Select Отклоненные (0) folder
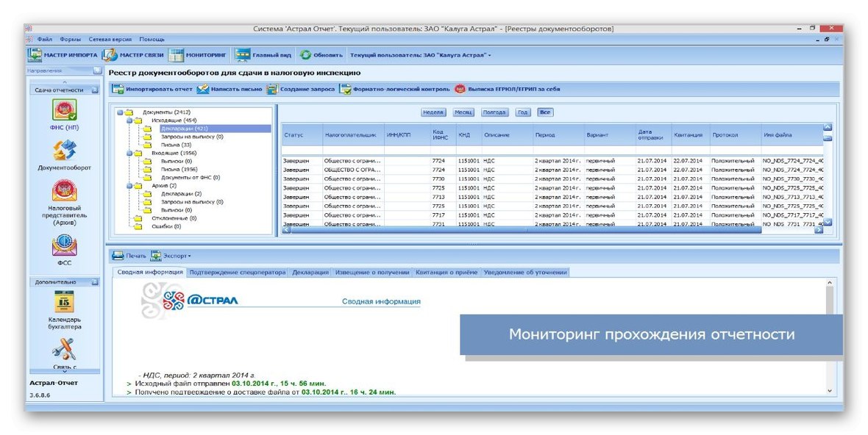 [174, 218]
